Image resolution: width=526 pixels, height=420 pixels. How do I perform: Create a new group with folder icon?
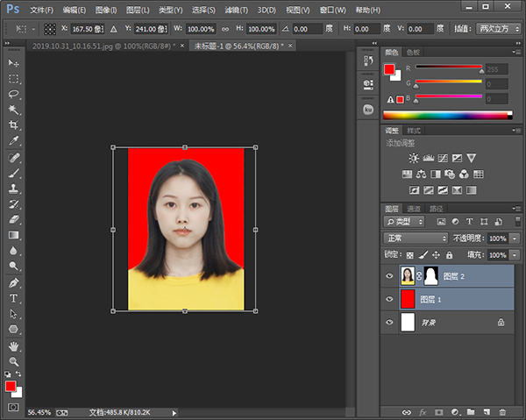[470, 410]
